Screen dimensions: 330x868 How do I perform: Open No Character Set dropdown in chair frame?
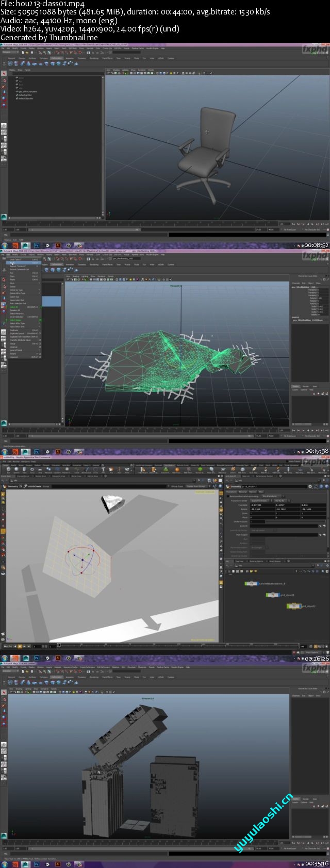(x=311, y=230)
